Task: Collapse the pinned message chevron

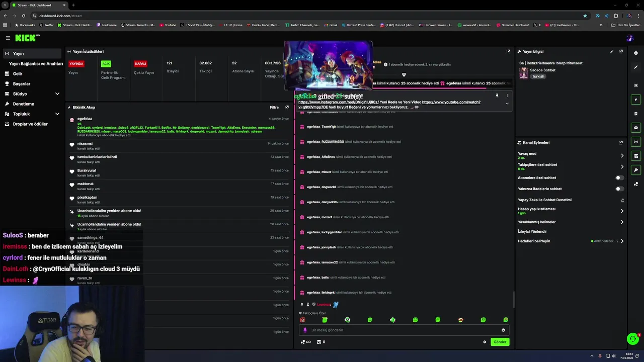Action: [507, 104]
